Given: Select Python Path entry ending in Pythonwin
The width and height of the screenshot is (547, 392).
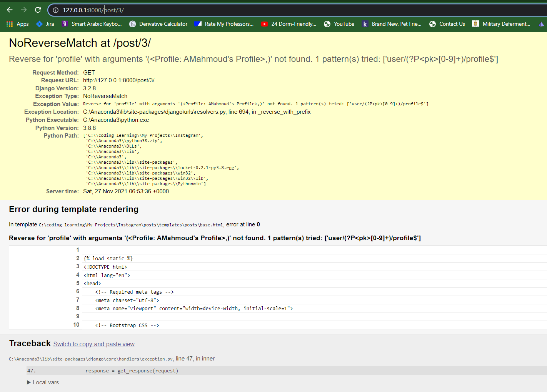Looking at the screenshot, I should coord(146,184).
